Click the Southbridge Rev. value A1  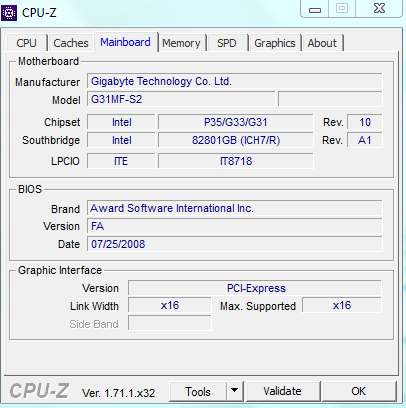[x=365, y=140]
